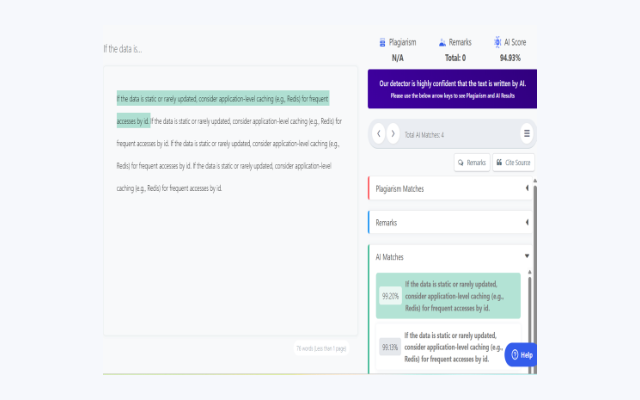Open the Help button
This screenshot has height=400, width=640.
(x=521, y=355)
